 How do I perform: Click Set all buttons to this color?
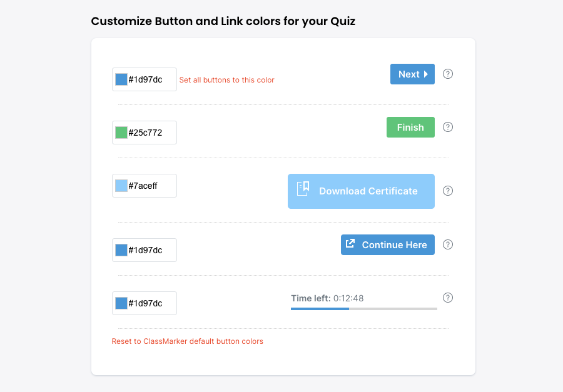click(226, 80)
